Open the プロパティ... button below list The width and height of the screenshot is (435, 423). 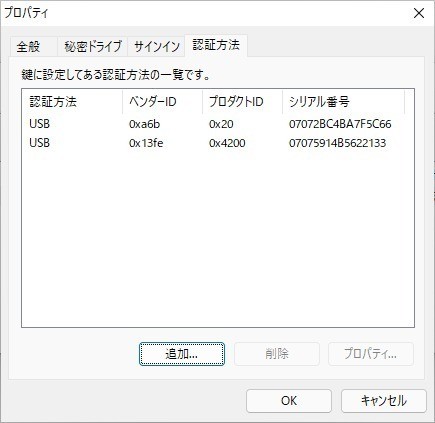(371, 354)
